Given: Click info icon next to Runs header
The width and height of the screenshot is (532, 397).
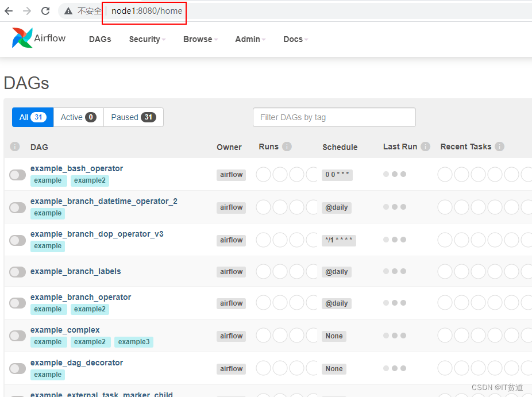Looking at the screenshot, I should 287,147.
